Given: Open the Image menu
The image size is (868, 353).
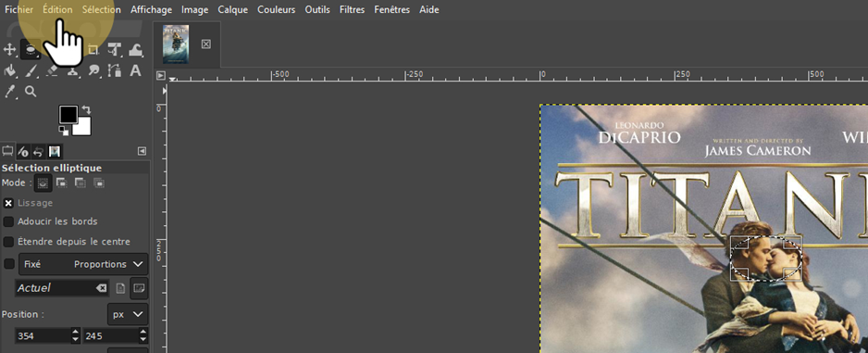Looking at the screenshot, I should (x=195, y=9).
